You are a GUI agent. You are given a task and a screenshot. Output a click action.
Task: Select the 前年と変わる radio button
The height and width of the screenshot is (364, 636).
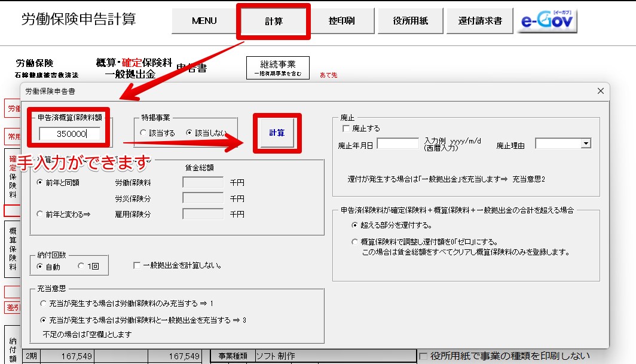(x=39, y=214)
